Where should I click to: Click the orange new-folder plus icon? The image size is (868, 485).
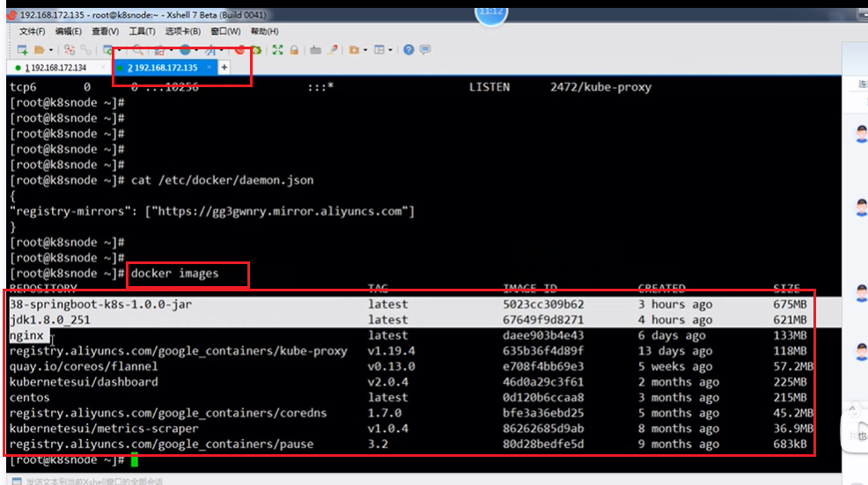pyautogui.click(x=354, y=50)
